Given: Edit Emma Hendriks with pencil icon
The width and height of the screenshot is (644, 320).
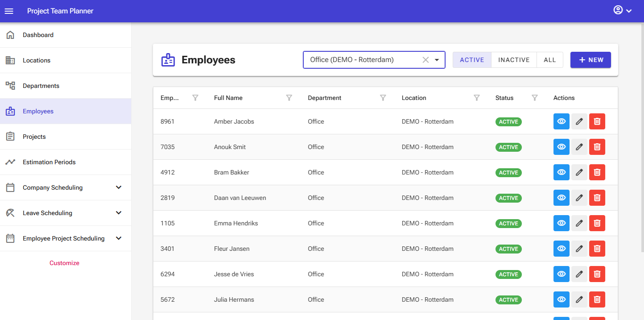Looking at the screenshot, I should click(579, 223).
